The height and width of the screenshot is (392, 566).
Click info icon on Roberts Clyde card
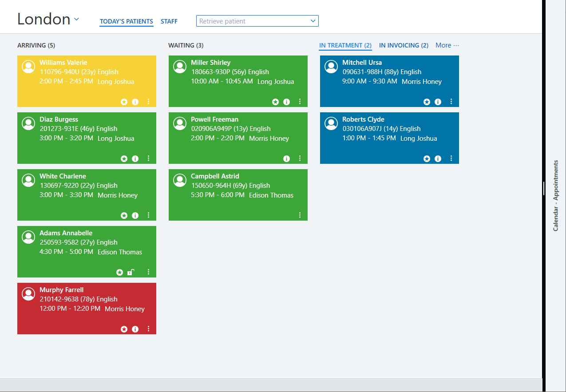tap(438, 158)
